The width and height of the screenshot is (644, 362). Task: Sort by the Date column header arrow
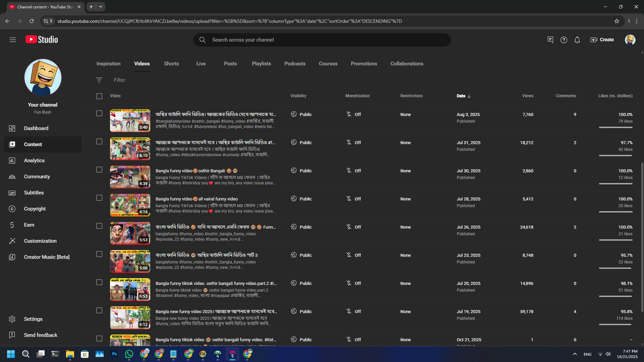469,96
